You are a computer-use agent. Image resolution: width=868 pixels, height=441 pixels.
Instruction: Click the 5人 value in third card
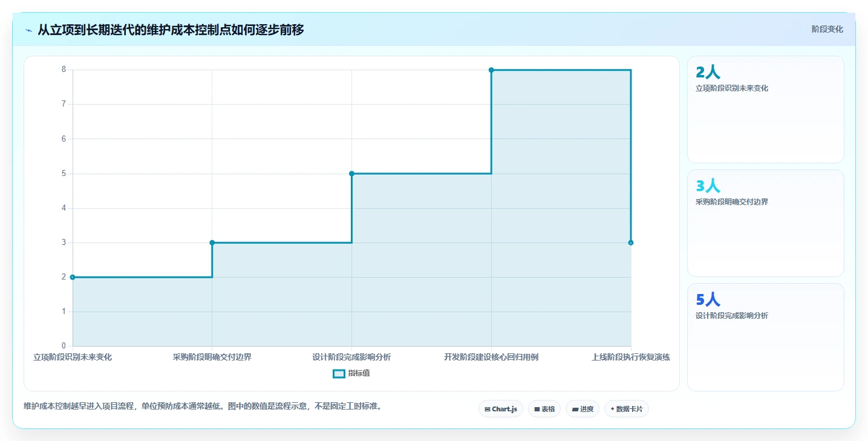coord(708,300)
